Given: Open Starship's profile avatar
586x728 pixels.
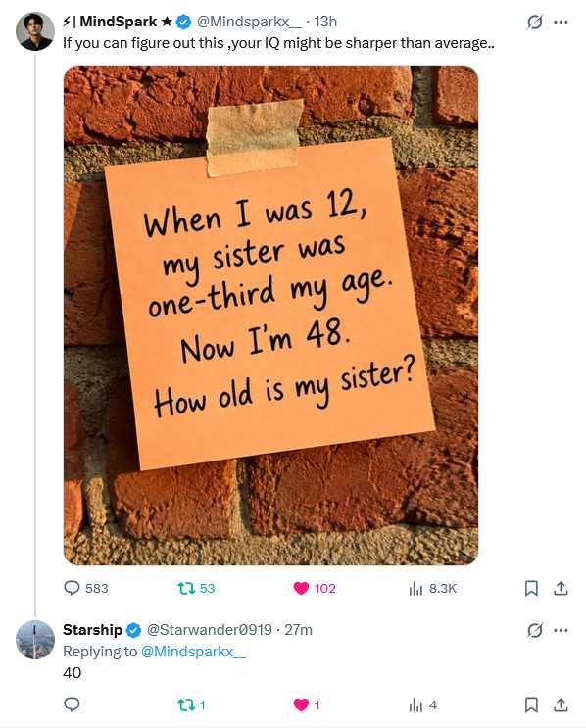Looking at the screenshot, I should click(35, 640).
